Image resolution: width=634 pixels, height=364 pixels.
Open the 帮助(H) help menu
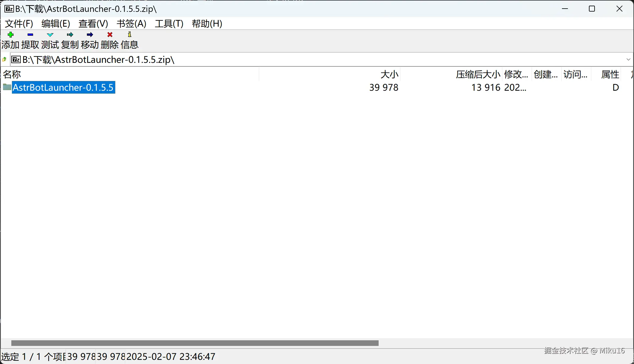pos(207,24)
